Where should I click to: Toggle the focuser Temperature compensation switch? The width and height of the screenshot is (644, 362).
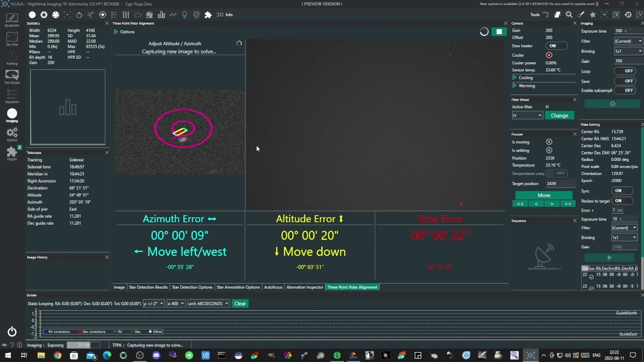pos(556,173)
